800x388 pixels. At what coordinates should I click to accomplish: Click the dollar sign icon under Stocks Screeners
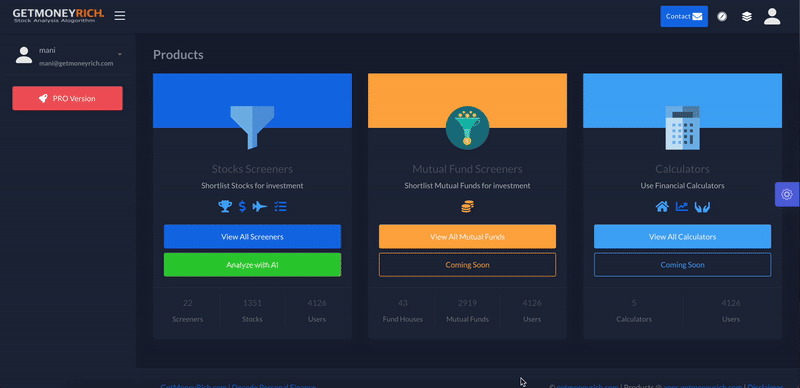click(x=242, y=206)
